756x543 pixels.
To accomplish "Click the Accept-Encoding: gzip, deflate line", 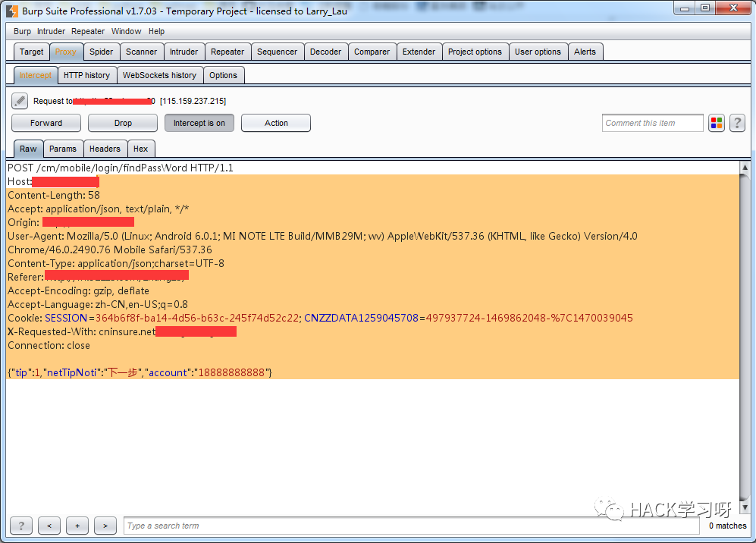I will click(78, 290).
